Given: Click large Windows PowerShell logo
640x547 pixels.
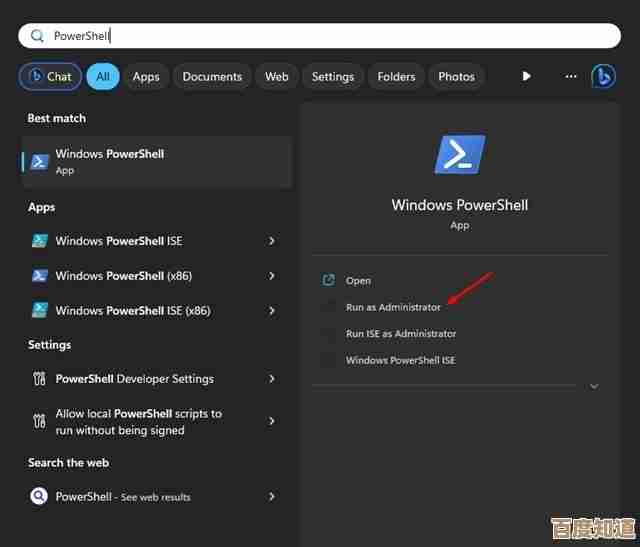Looking at the screenshot, I should [460, 155].
